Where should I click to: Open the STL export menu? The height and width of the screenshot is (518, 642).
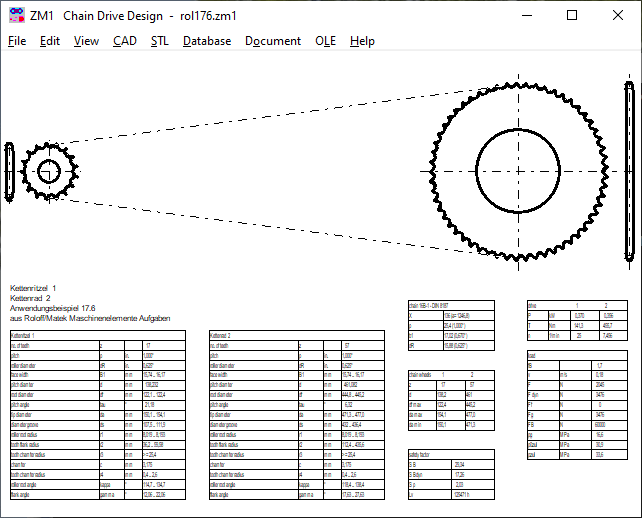[160, 41]
